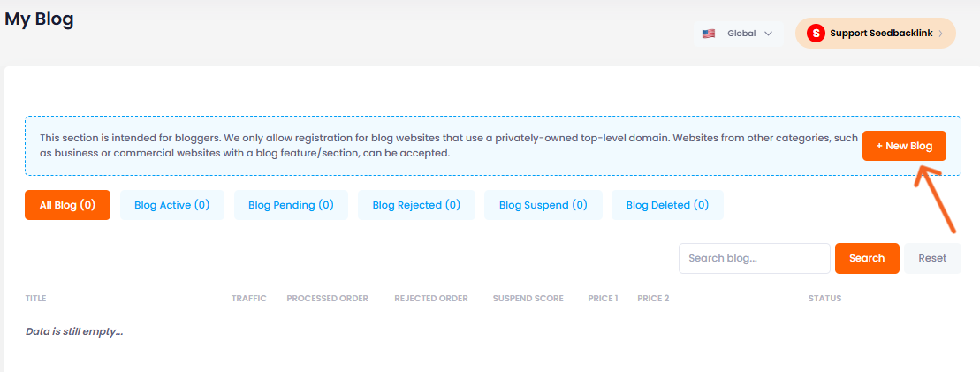Click the SUSPEND SCORE column header

[x=528, y=299]
